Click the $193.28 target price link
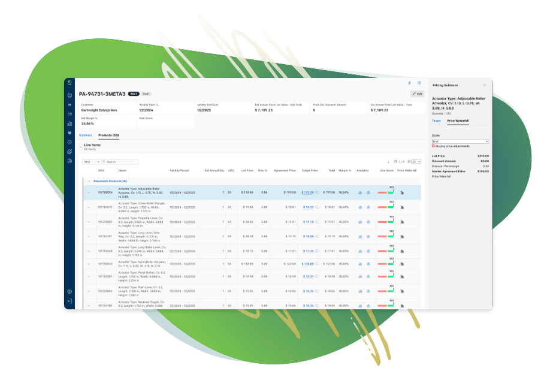Viewport: 559px width, 392px height. click(x=307, y=192)
